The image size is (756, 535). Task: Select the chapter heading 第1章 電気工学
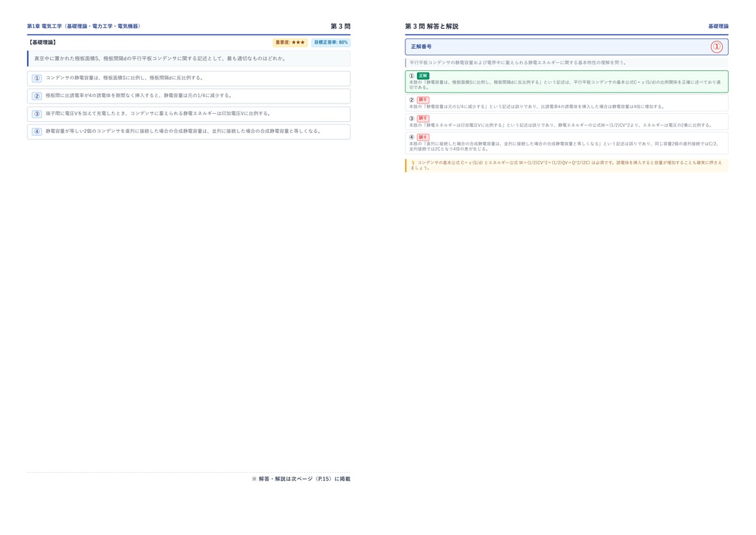[x=83, y=26]
